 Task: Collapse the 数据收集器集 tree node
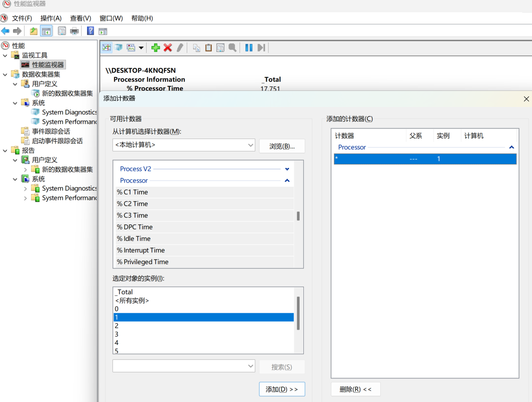(x=5, y=74)
